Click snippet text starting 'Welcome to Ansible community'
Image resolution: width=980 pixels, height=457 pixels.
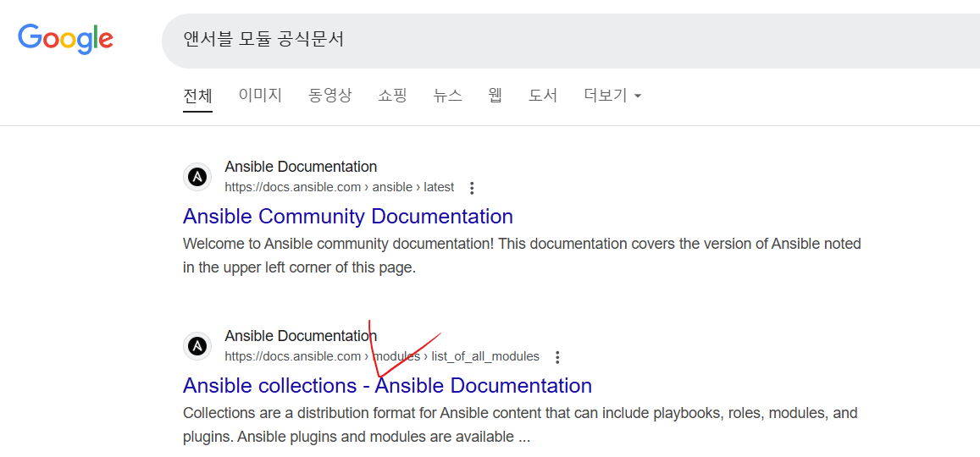[x=522, y=256]
